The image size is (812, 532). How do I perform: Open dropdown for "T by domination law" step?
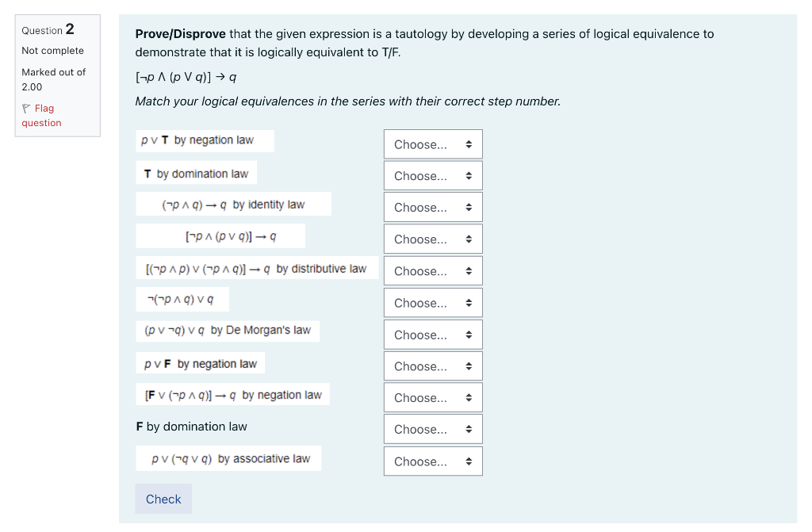click(432, 175)
